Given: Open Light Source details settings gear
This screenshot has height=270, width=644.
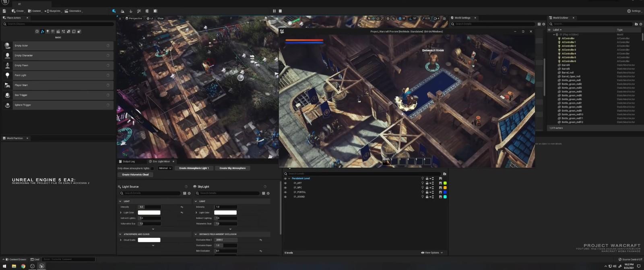Looking at the screenshot, I should click(x=189, y=193).
